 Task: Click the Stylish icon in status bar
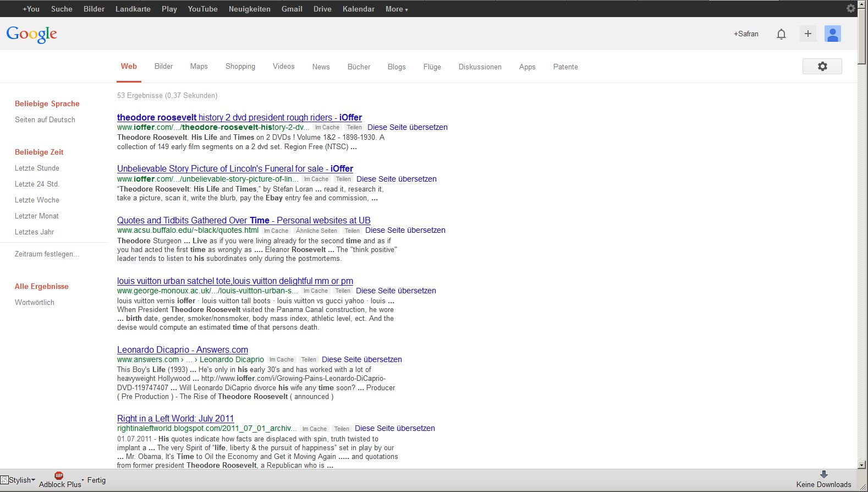(x=4, y=480)
